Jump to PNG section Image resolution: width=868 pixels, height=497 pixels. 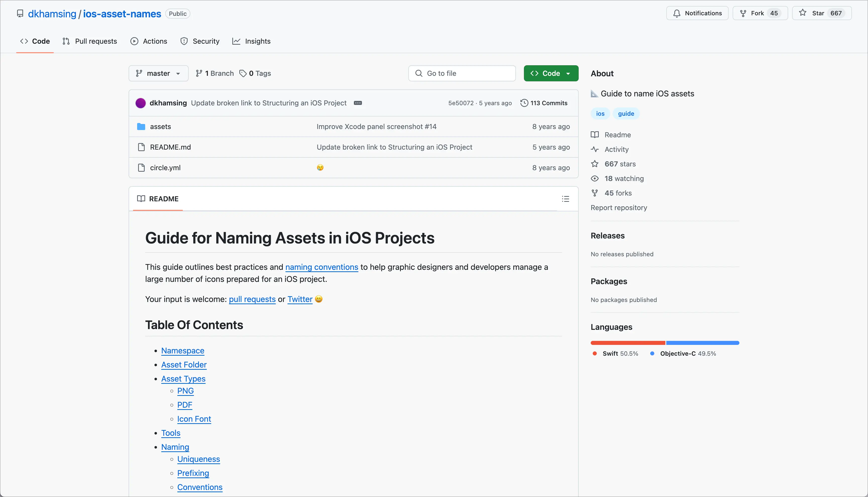[x=185, y=391]
